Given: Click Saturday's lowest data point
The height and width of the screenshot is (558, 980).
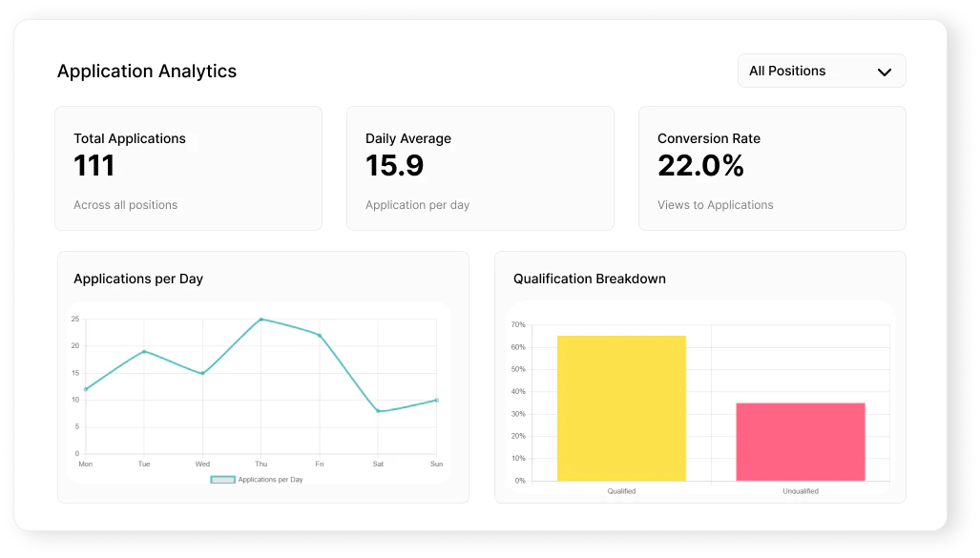Looking at the screenshot, I should coord(378,411).
